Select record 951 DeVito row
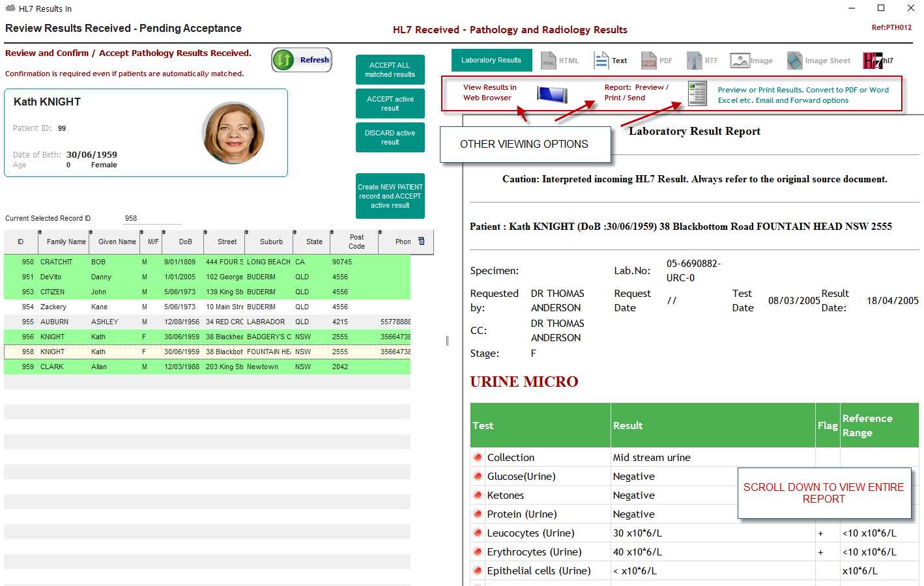 (x=207, y=277)
